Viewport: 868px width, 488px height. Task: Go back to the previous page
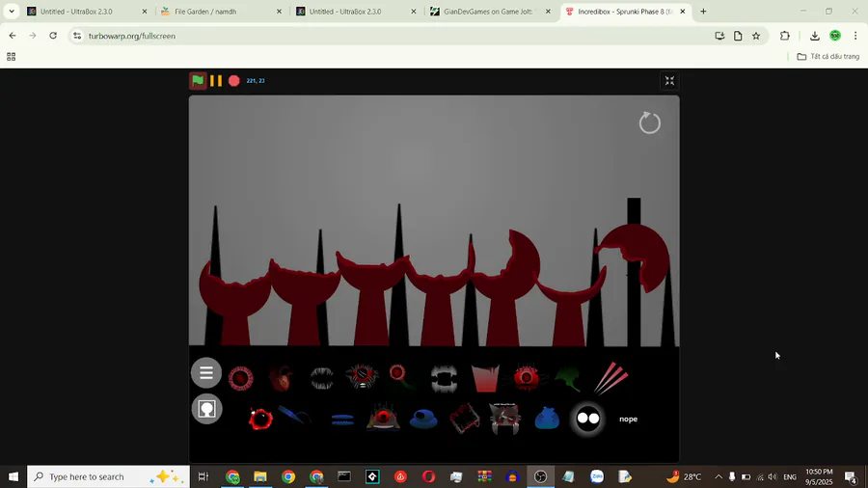click(x=13, y=36)
